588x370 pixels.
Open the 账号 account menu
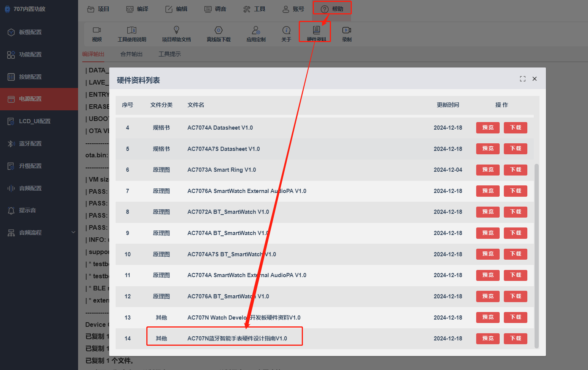293,9
